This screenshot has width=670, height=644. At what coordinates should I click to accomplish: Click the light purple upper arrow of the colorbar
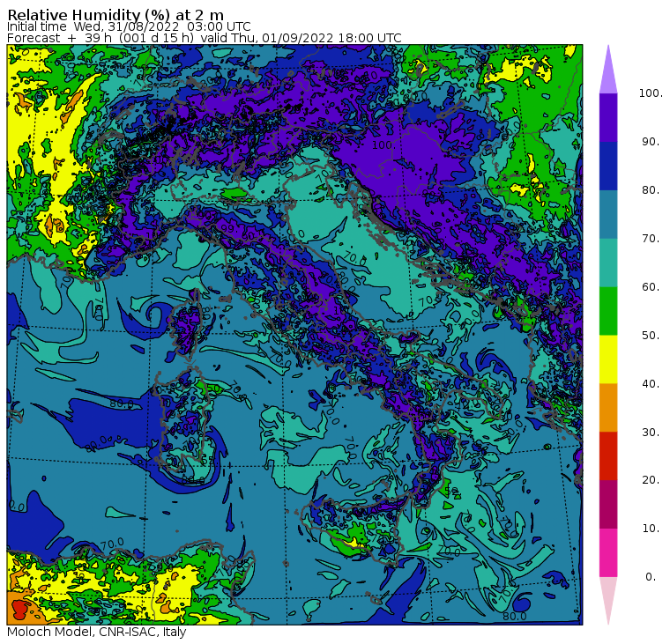pos(608,72)
